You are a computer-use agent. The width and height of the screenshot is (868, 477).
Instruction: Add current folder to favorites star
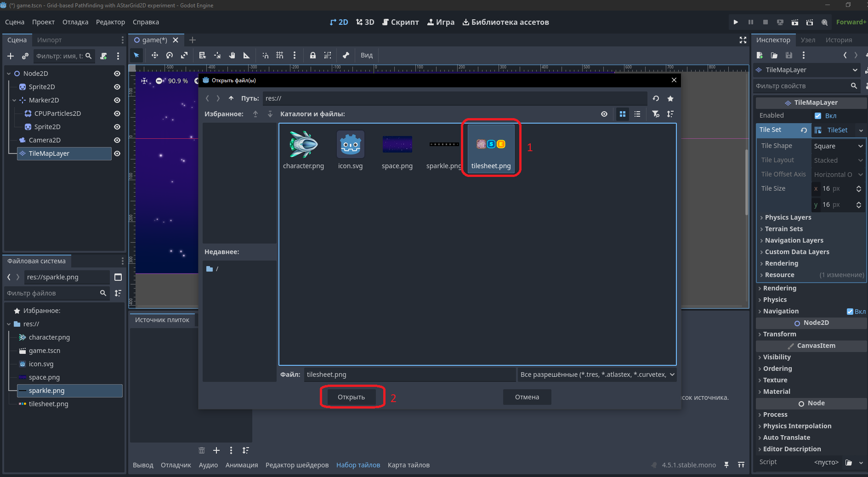(x=670, y=98)
